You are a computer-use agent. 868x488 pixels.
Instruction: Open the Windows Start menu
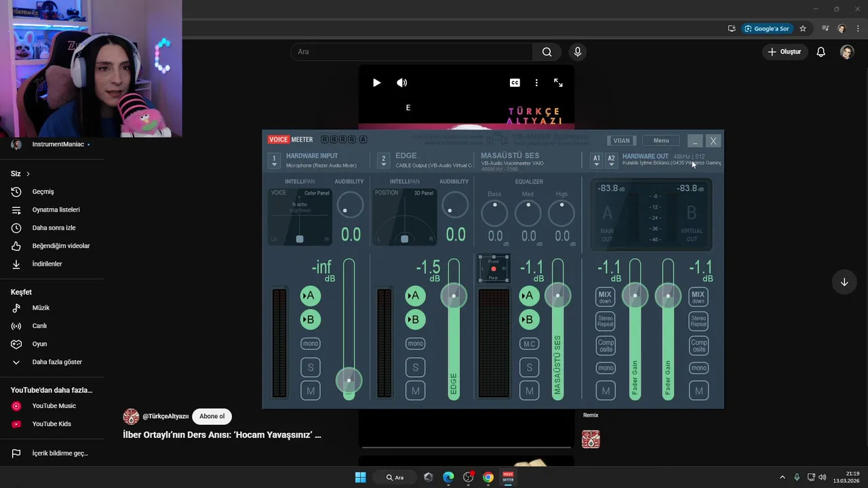pyautogui.click(x=361, y=477)
